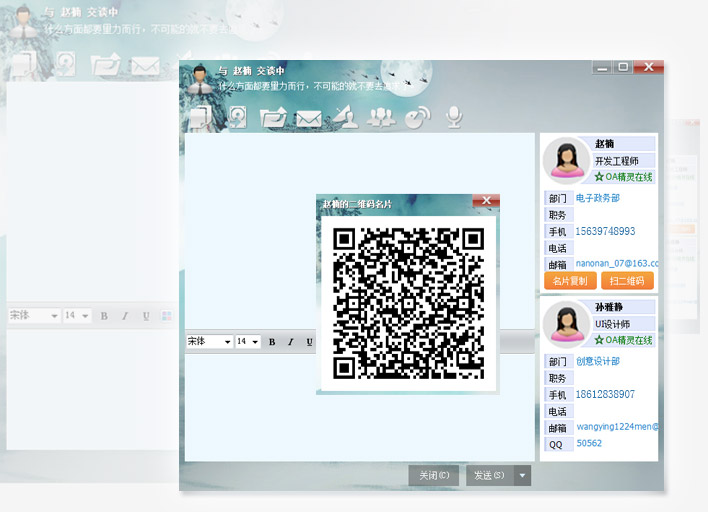The height and width of the screenshot is (512, 708).
Task: Click the 名片复制 button
Action: click(570, 281)
